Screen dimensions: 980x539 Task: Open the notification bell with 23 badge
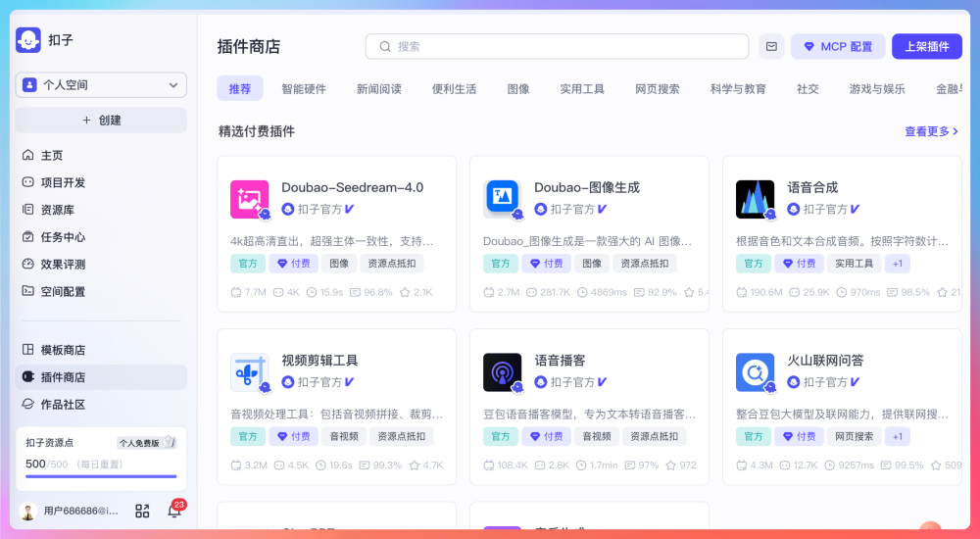(174, 511)
